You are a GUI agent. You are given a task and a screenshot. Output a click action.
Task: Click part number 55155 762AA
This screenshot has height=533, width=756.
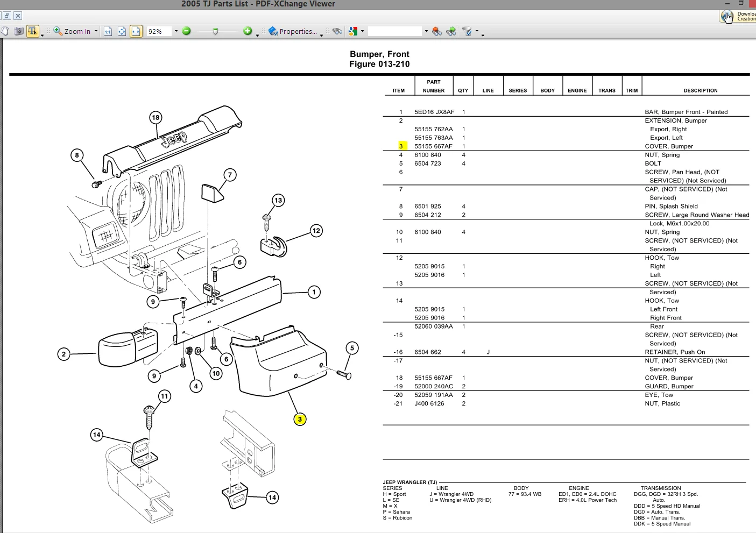[434, 129]
